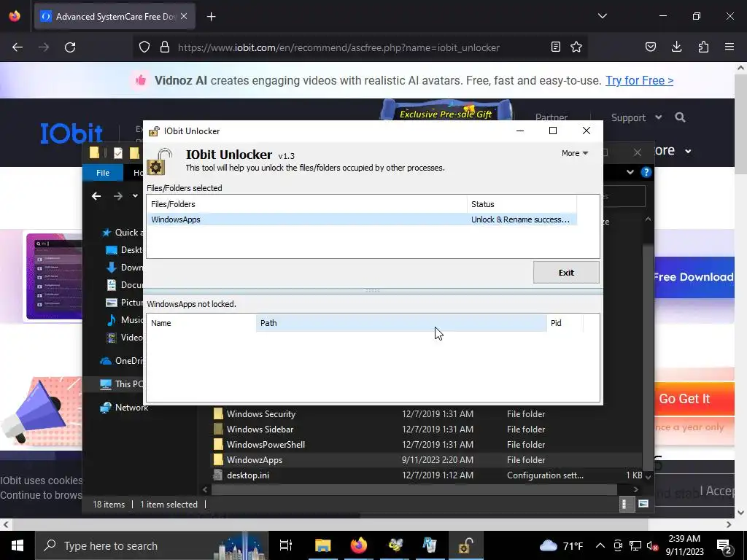The image size is (747, 560).
Task: Click File Explorer horizontal scrollbar
Action: coord(414,489)
